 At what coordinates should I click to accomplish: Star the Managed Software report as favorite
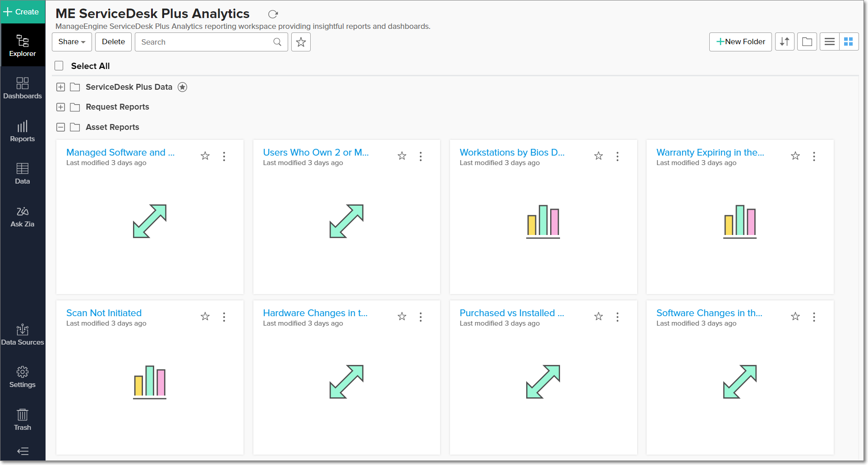click(205, 156)
